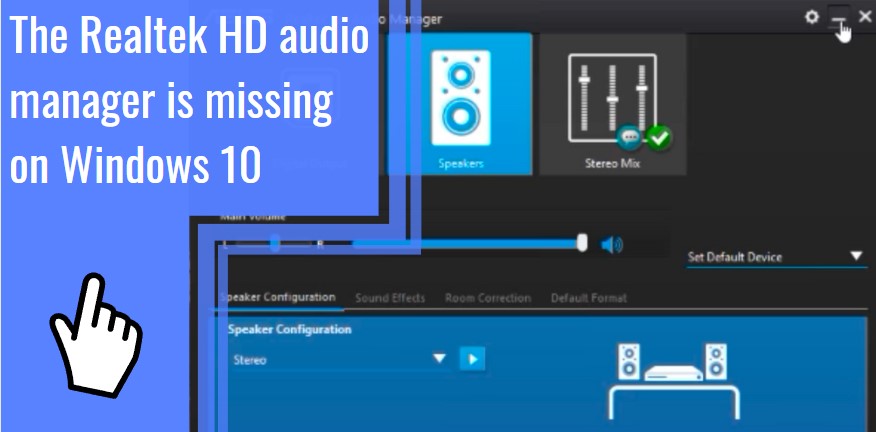
Task: Expand the Stereo speaker configuration dropdown
Action: coord(339,359)
